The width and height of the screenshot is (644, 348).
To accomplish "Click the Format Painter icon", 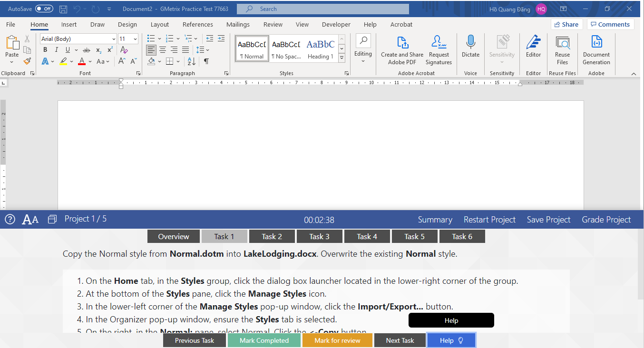I will pos(27,61).
